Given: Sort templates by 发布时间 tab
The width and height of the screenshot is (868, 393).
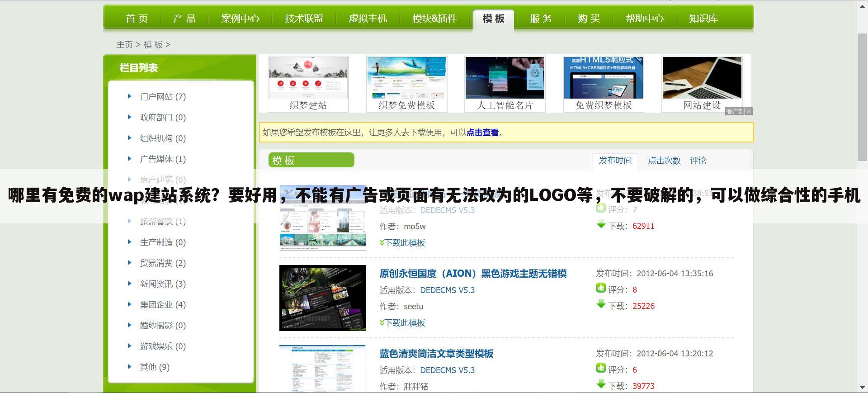Looking at the screenshot, I should point(615,161).
